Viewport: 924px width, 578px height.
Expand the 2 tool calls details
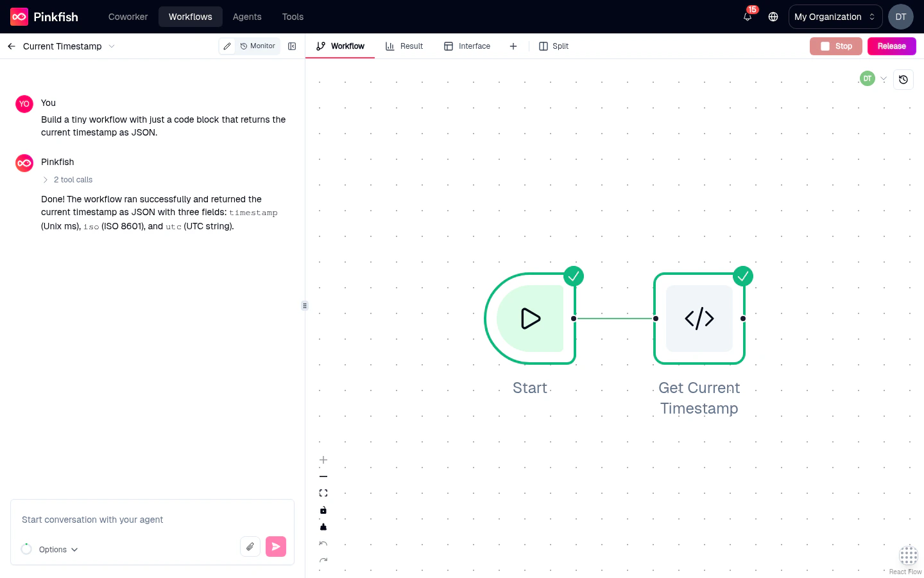67,179
